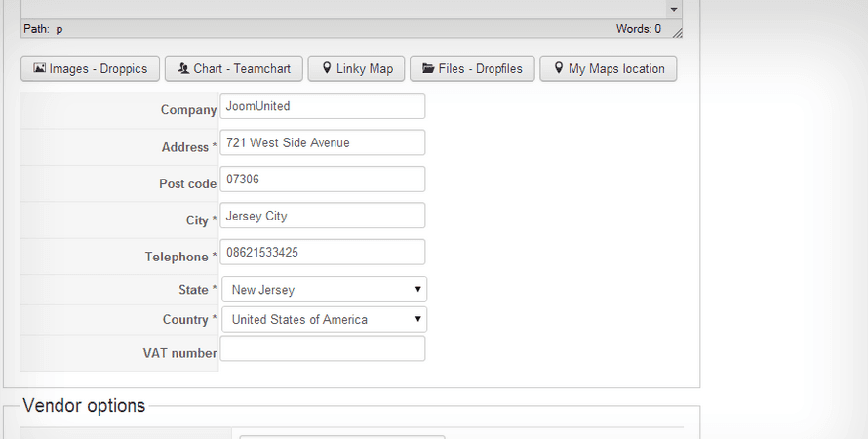Click the Company field containing JoomUnited
The height and width of the screenshot is (439, 868).
pos(323,106)
